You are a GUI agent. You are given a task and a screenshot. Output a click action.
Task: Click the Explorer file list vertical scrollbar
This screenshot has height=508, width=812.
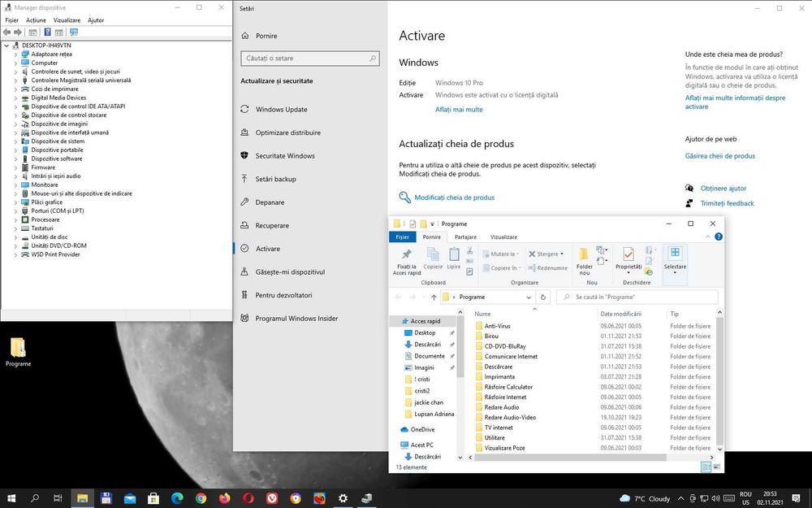[719, 380]
